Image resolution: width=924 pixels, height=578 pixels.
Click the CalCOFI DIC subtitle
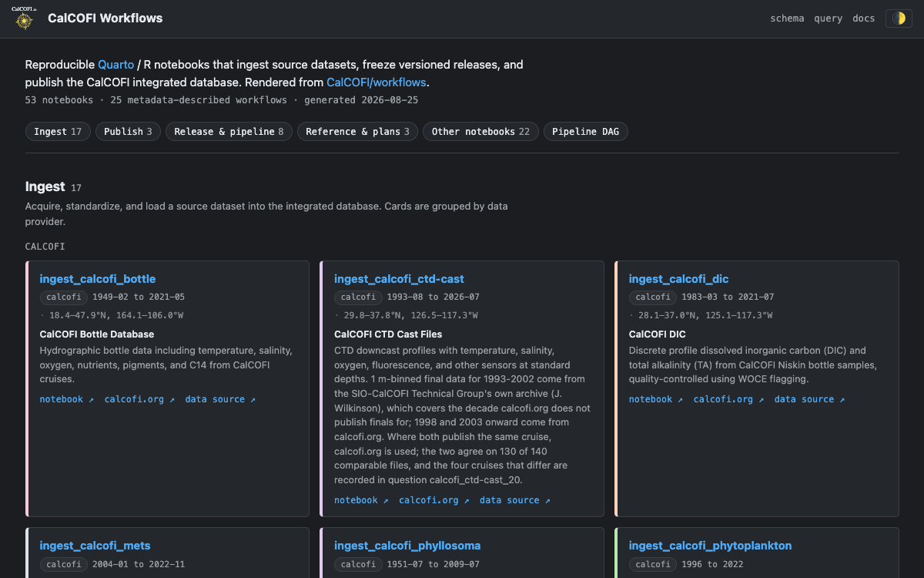[657, 334]
